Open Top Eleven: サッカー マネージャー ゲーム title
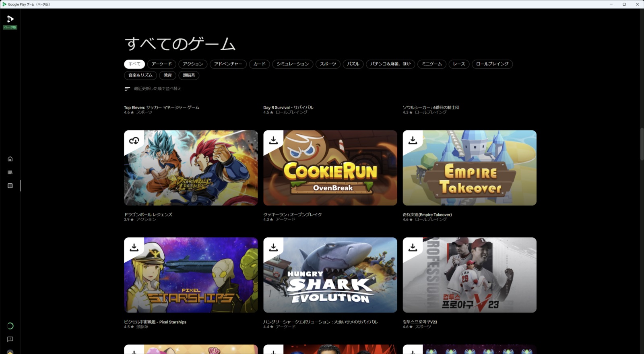 coord(161,107)
